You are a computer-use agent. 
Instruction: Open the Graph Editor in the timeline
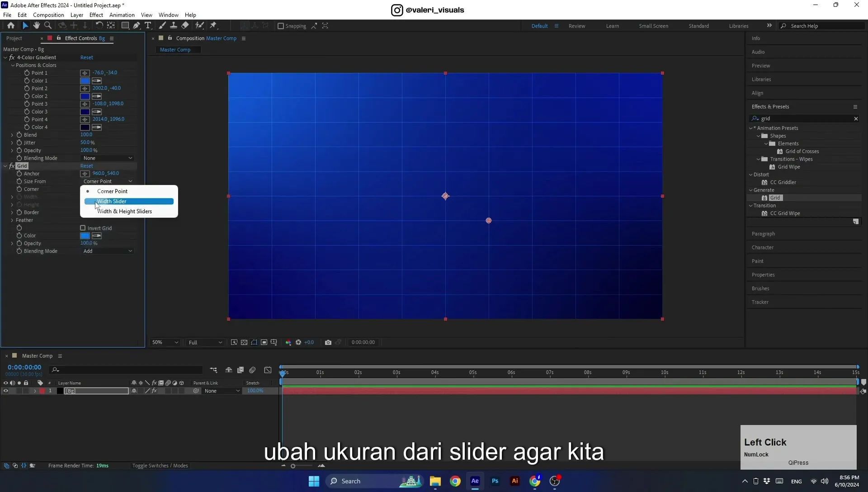[268, 370]
